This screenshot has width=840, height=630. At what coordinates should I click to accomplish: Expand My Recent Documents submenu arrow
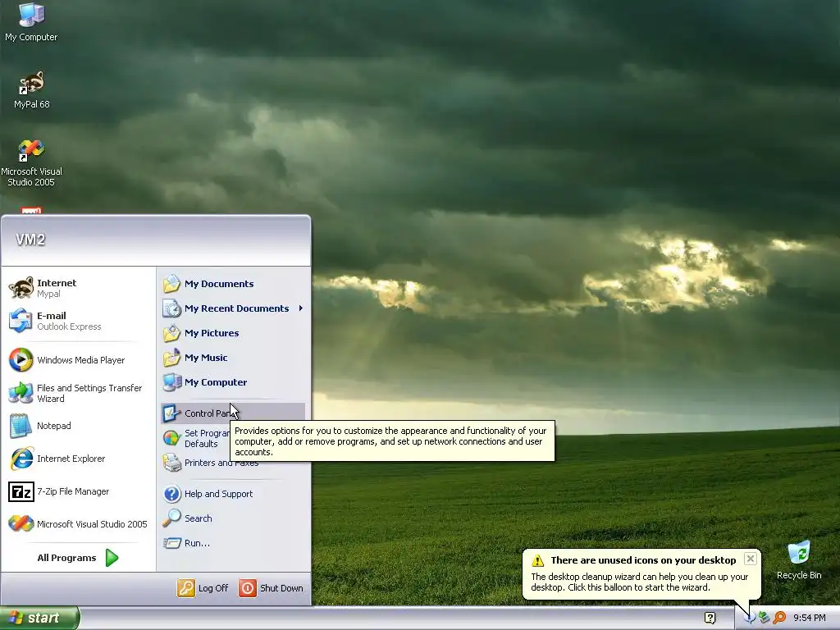tap(300, 308)
